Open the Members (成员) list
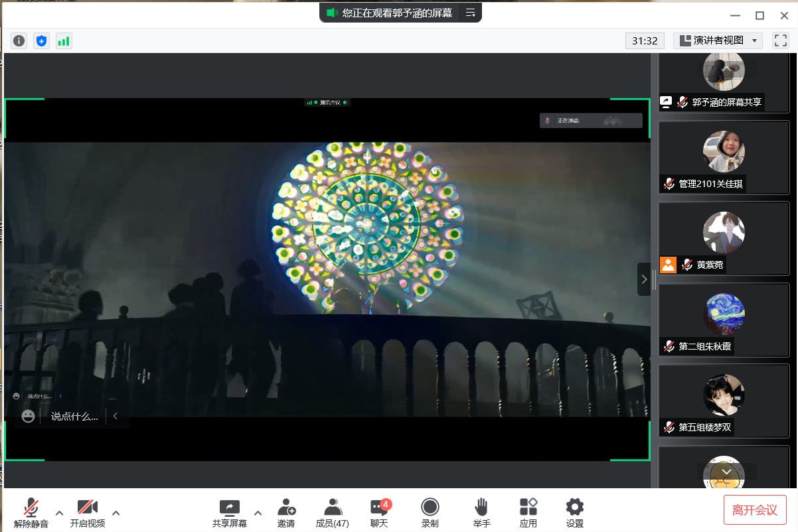 (x=332, y=513)
